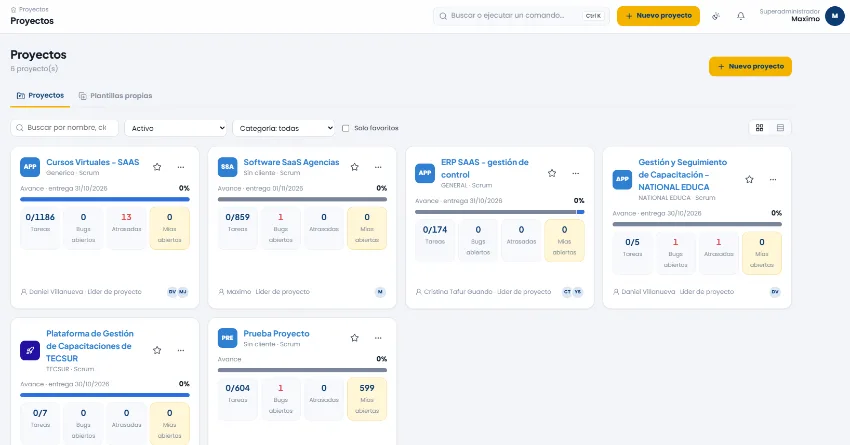Click Nuevo proyecto button below header

(750, 66)
